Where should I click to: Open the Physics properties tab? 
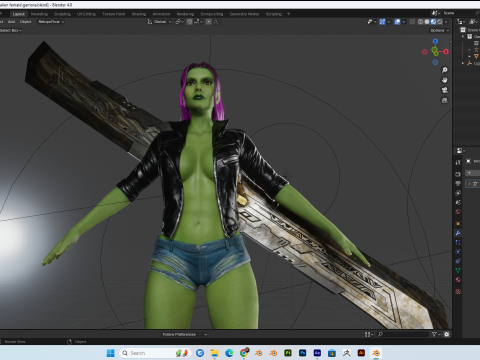point(458,251)
